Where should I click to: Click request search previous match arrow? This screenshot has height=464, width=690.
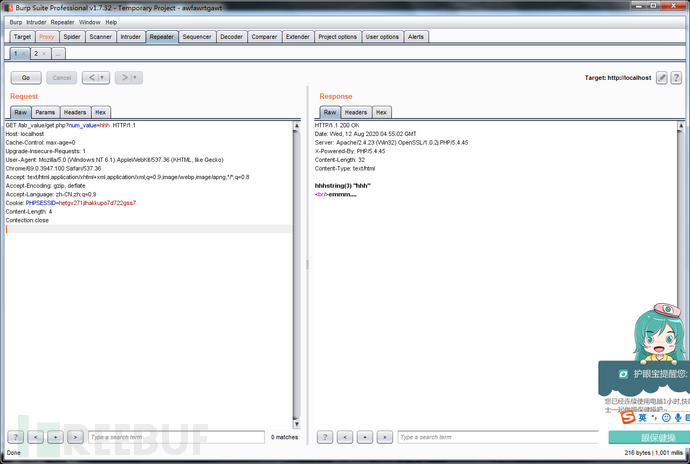[35, 437]
